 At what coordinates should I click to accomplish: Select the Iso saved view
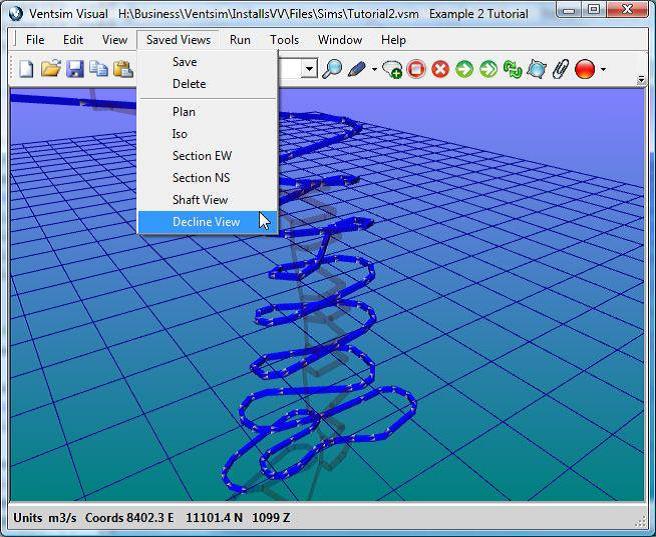tap(208, 134)
